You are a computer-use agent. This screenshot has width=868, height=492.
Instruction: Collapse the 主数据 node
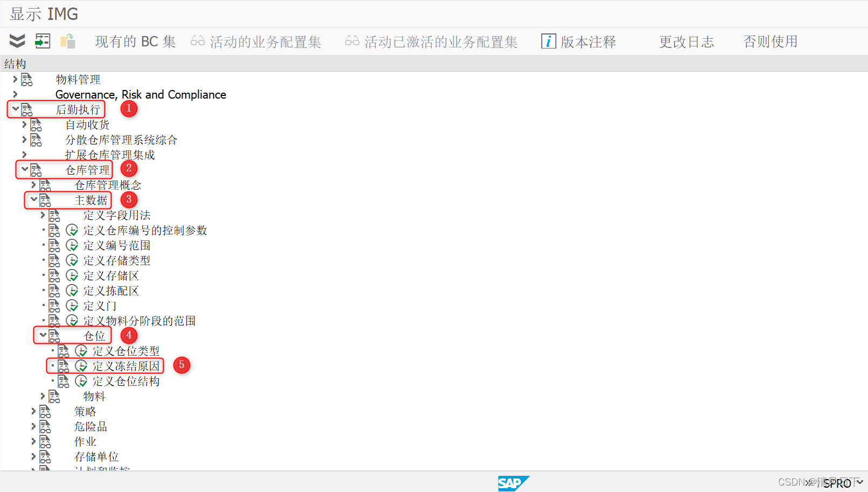click(x=33, y=199)
